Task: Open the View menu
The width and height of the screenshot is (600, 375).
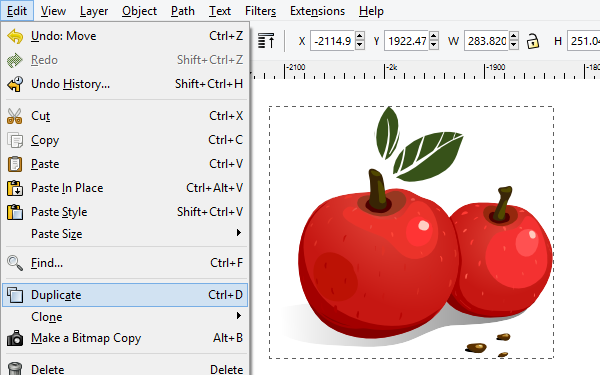Action: point(53,11)
